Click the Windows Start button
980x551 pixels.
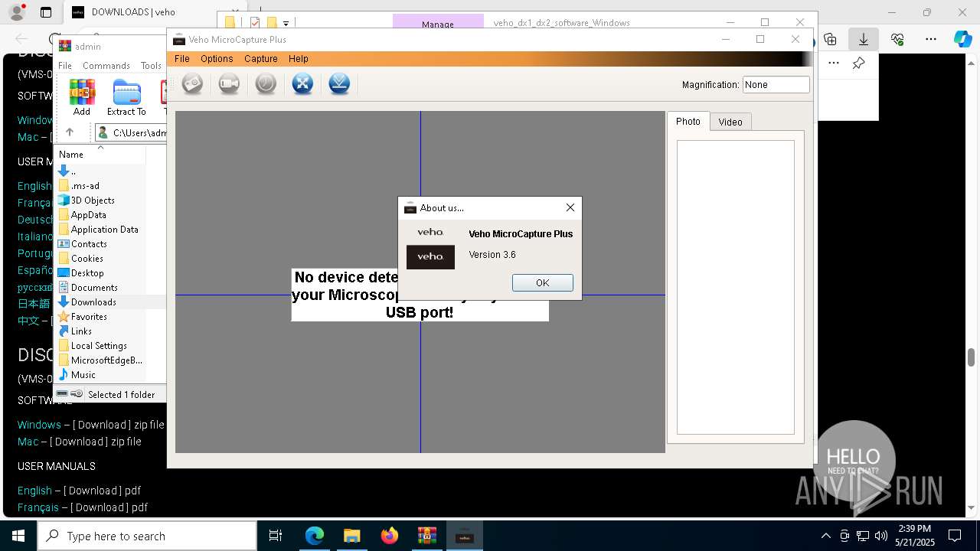[18, 536]
